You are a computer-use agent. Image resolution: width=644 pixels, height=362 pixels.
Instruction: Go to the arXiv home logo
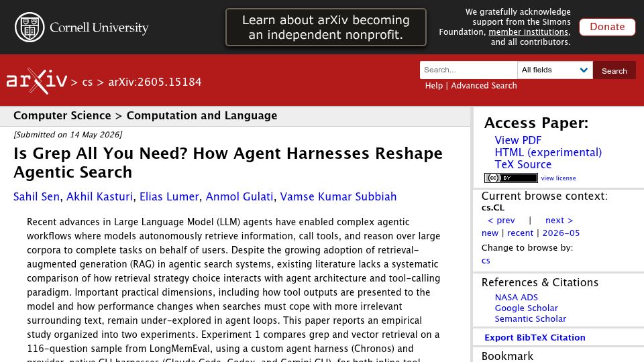[36, 81]
